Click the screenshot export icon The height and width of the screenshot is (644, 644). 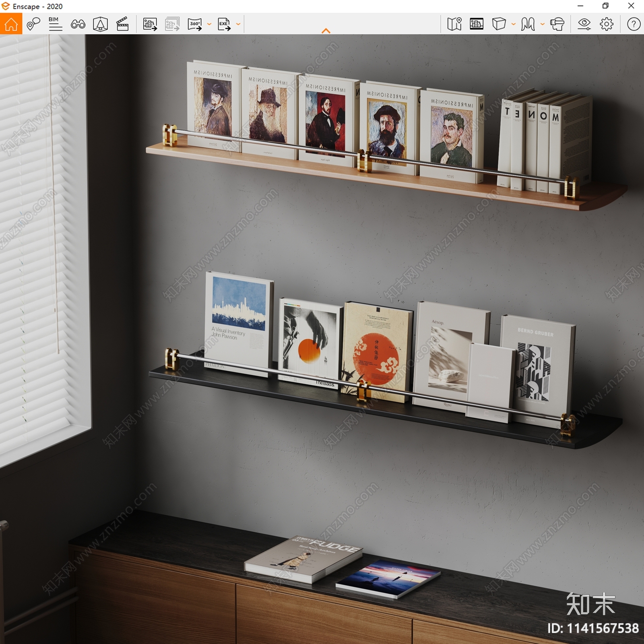(x=150, y=24)
